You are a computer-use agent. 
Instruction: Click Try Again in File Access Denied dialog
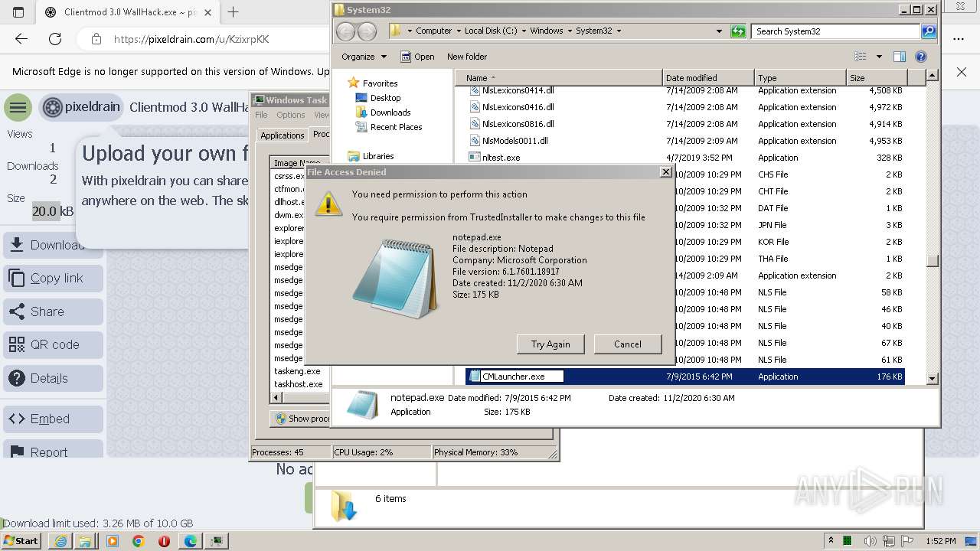pos(550,344)
